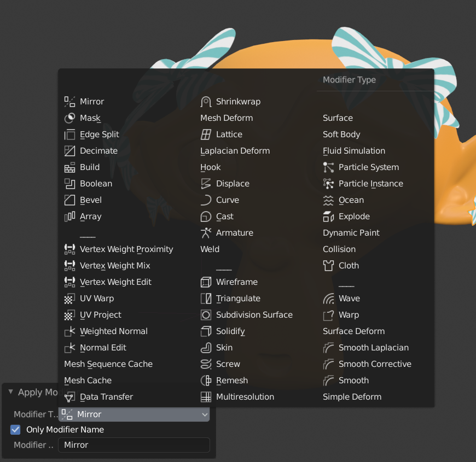476x462 pixels.
Task: Select the Mesh Cache entry
Action: 88,380
